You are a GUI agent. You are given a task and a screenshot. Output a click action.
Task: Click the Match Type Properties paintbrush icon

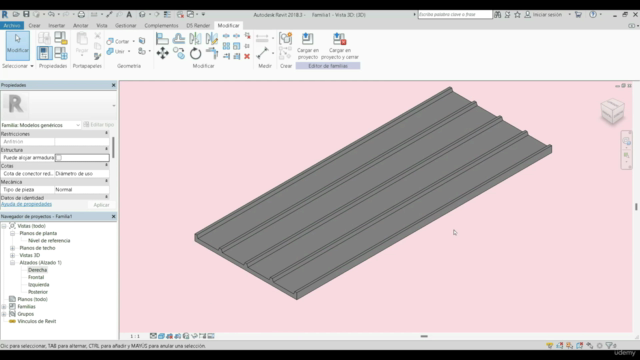coord(97,56)
